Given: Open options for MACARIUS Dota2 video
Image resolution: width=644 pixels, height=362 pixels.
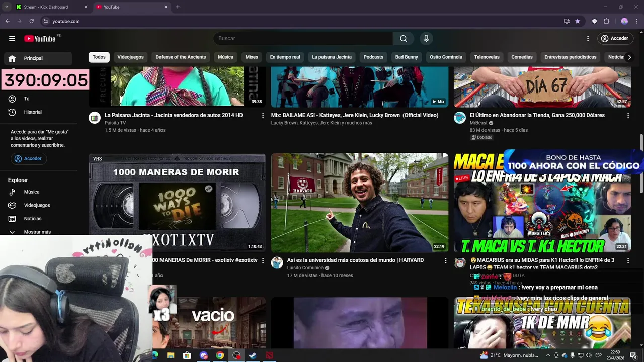Looking at the screenshot, I should coord(628,261).
